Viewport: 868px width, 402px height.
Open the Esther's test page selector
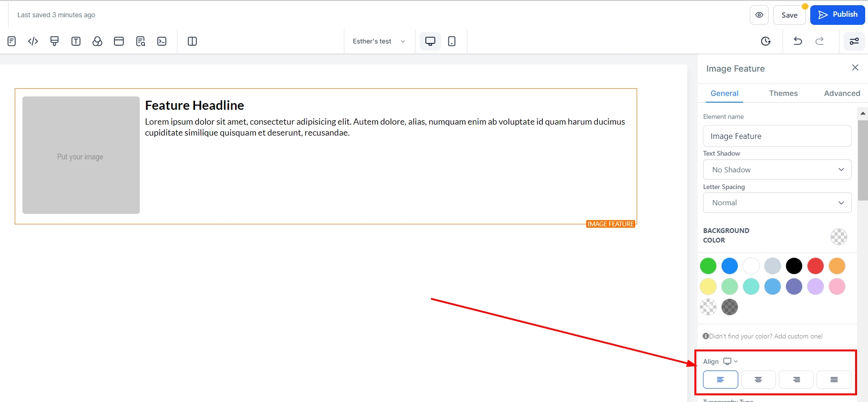point(379,42)
